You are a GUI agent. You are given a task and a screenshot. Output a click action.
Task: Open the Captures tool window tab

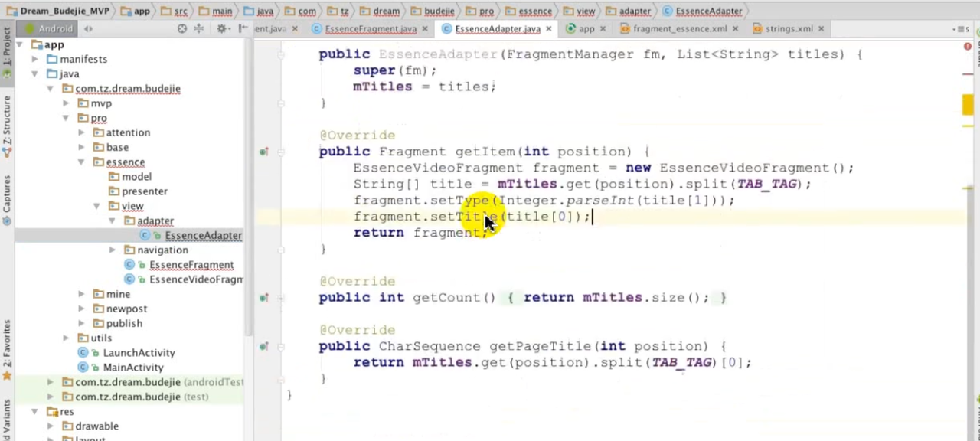[7, 200]
